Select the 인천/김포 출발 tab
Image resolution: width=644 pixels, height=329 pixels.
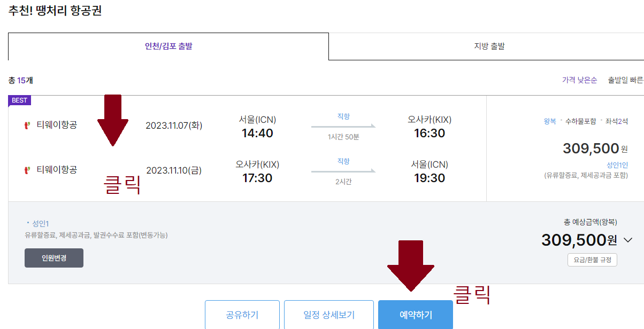click(x=168, y=46)
